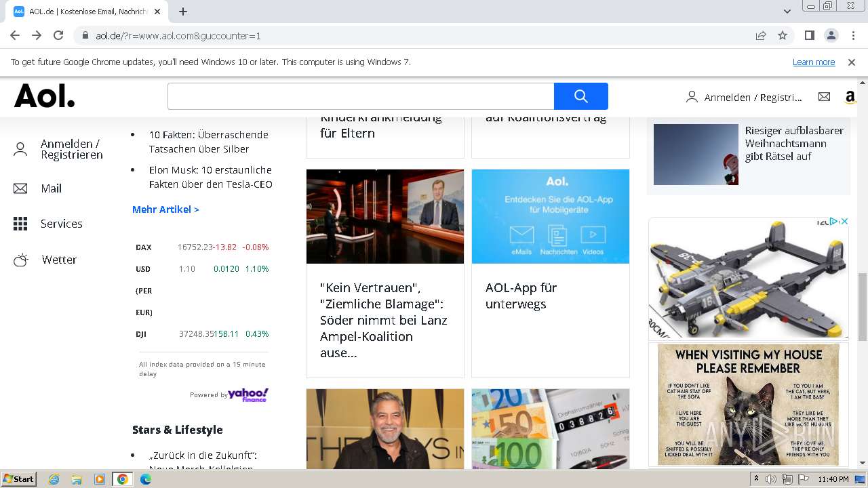The width and height of the screenshot is (868, 488).
Task: Click the browser forward arrow
Action: 37,35
